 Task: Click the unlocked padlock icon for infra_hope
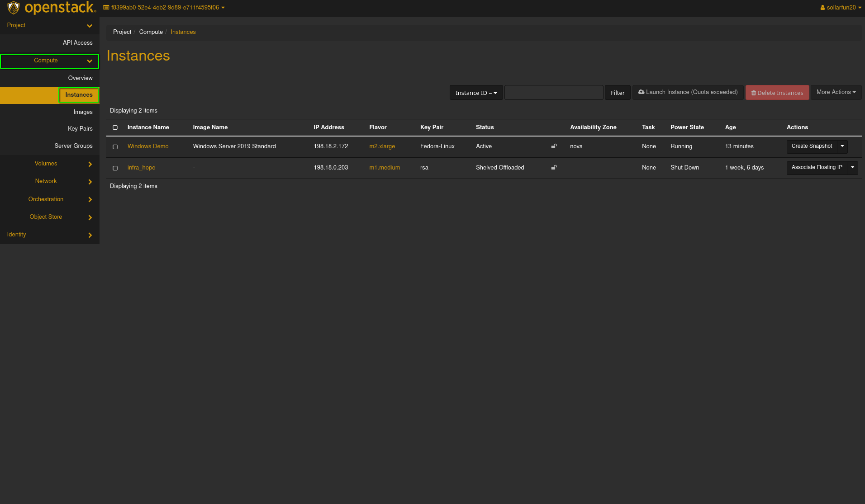tap(554, 167)
